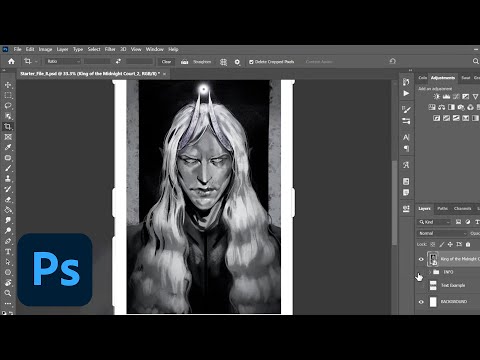Toggle lock all padlock icon

468,244
